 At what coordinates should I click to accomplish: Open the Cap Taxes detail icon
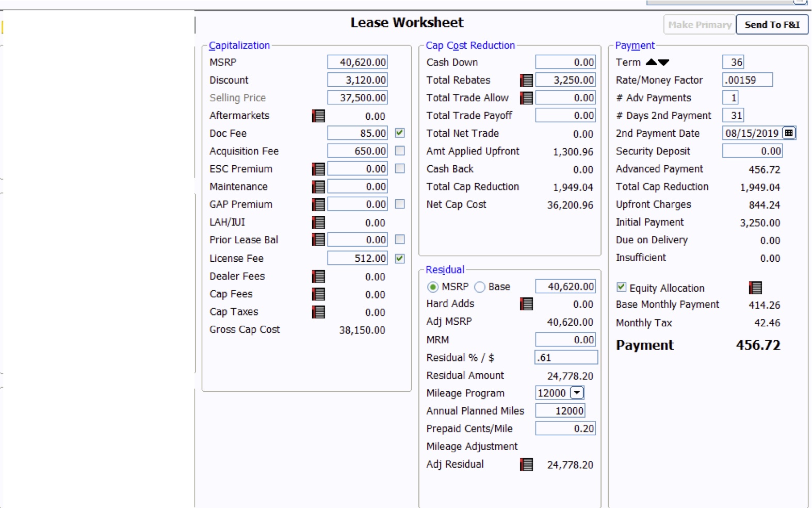[x=318, y=312]
